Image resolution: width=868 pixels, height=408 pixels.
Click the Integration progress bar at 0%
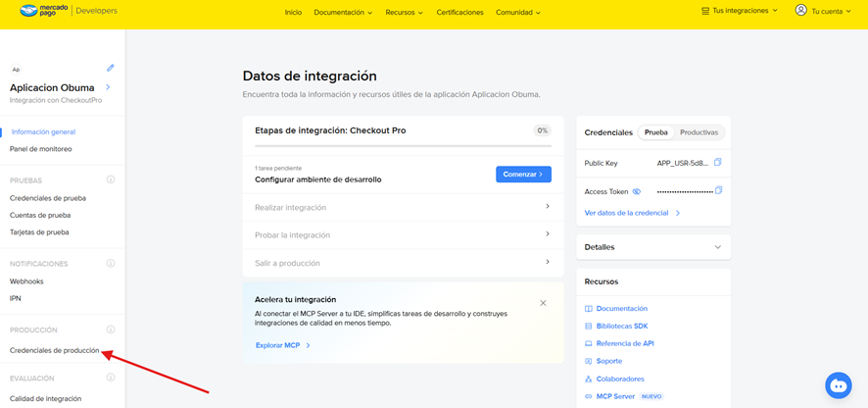[x=389, y=145]
